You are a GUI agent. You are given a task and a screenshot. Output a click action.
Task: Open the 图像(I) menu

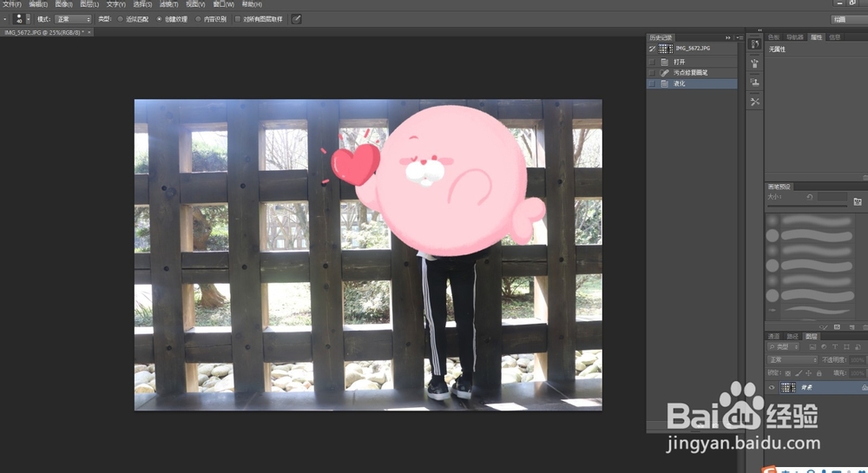pyautogui.click(x=63, y=3)
